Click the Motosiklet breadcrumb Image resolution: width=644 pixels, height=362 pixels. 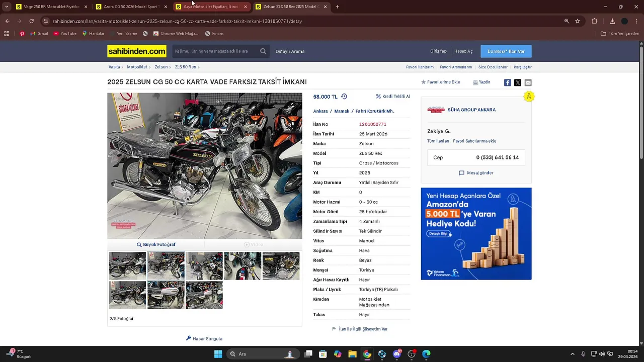(137, 67)
